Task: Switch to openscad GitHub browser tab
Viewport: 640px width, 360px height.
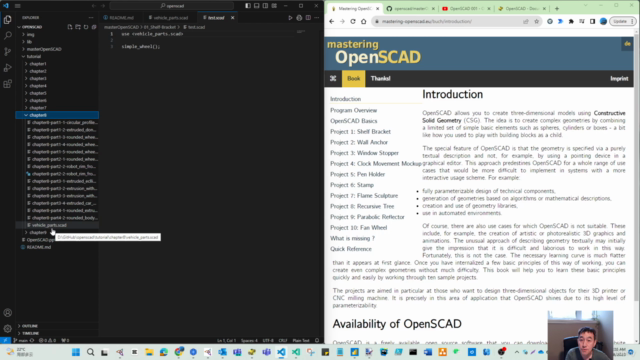Action: click(410, 9)
